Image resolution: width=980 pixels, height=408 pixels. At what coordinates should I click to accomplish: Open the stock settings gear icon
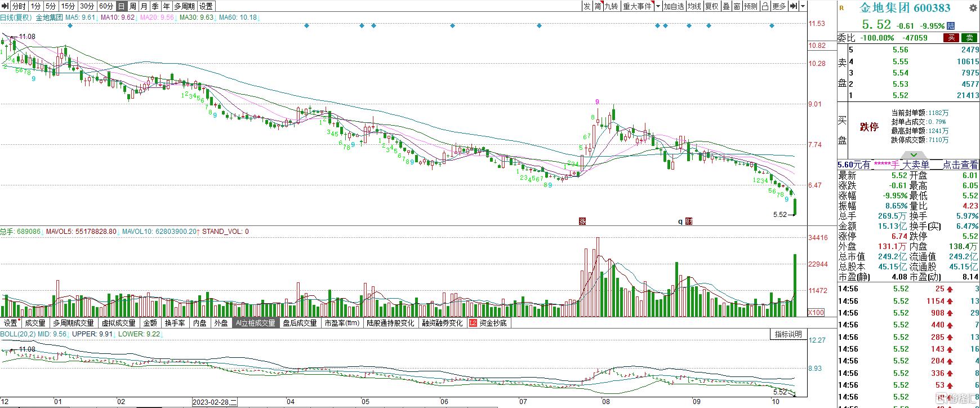(x=973, y=8)
